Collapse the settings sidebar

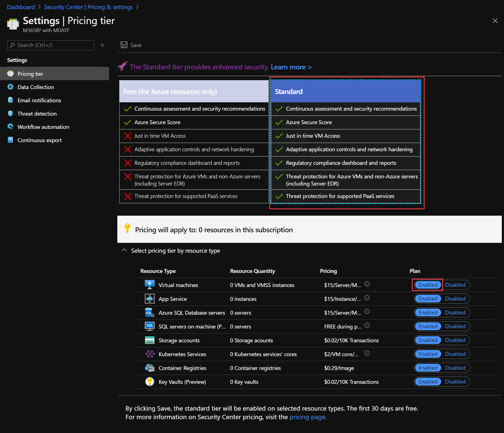(x=102, y=45)
